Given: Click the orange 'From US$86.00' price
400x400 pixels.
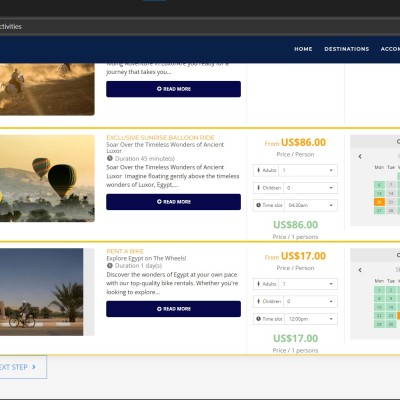Looking at the screenshot, I should coord(295,143).
